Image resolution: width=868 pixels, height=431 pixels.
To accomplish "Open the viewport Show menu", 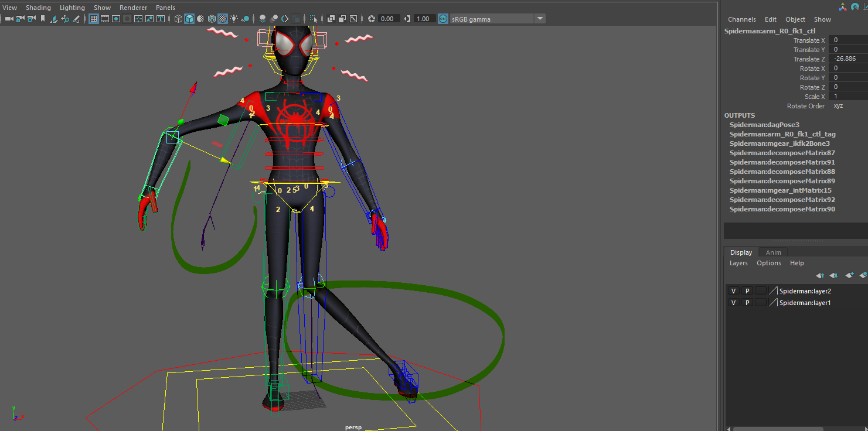I will click(x=102, y=8).
